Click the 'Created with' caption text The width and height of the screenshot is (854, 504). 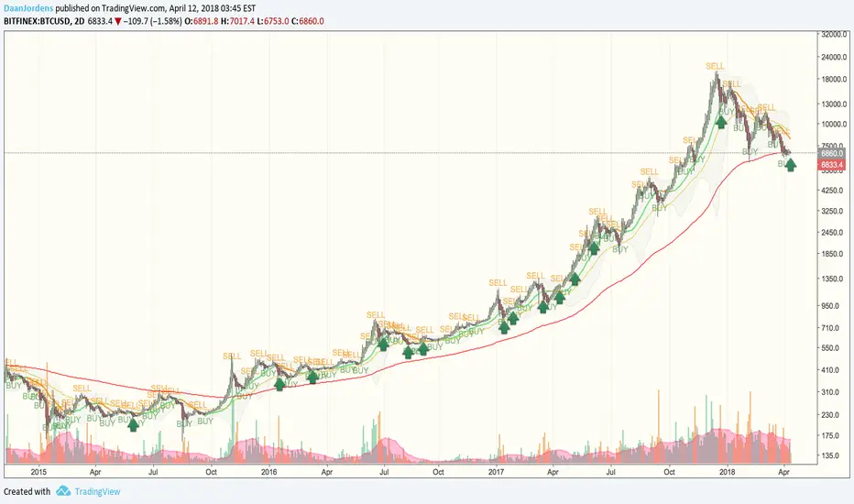[x=27, y=491]
